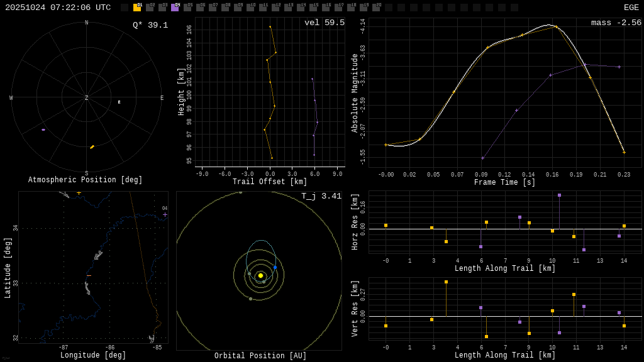
Task: Toggle the station 20 indicator box
Action: coord(376,8)
